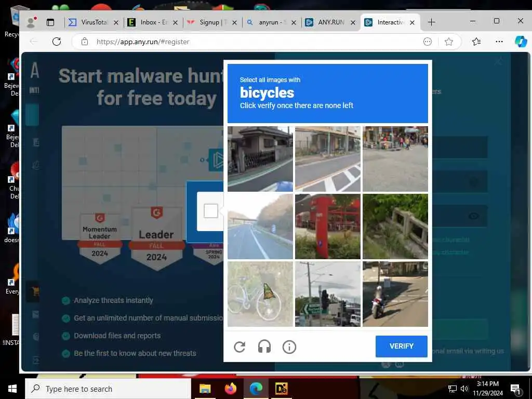532x399 pixels.
Task: Select captcha tile with stone bridge railing
Action: (395, 227)
